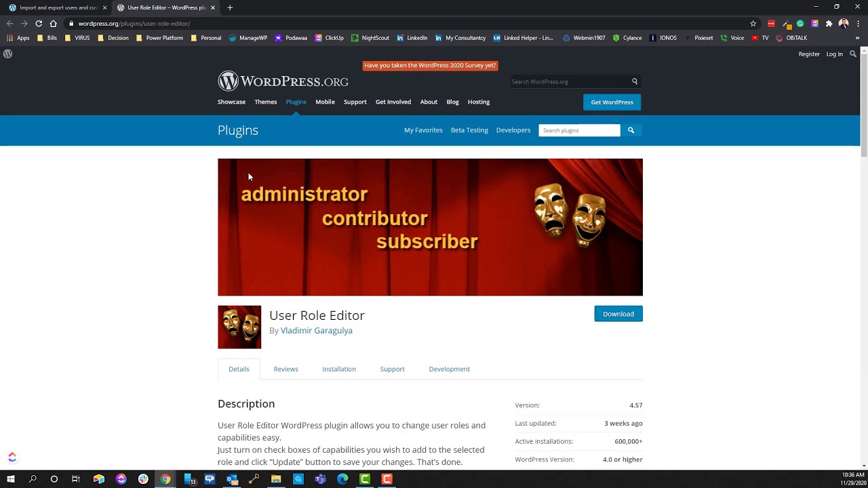The image size is (868, 488).
Task: Bookmark this page with the star icon
Action: pyautogui.click(x=753, y=23)
